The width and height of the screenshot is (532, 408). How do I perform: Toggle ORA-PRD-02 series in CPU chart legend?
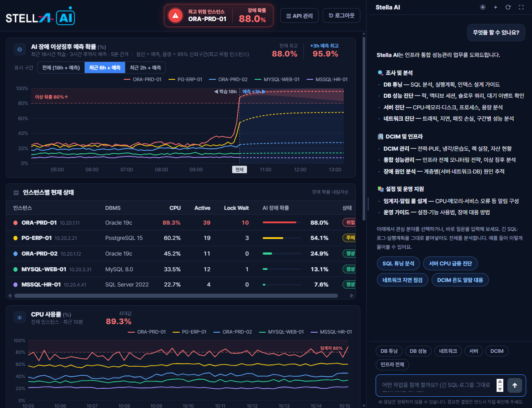(x=233, y=332)
